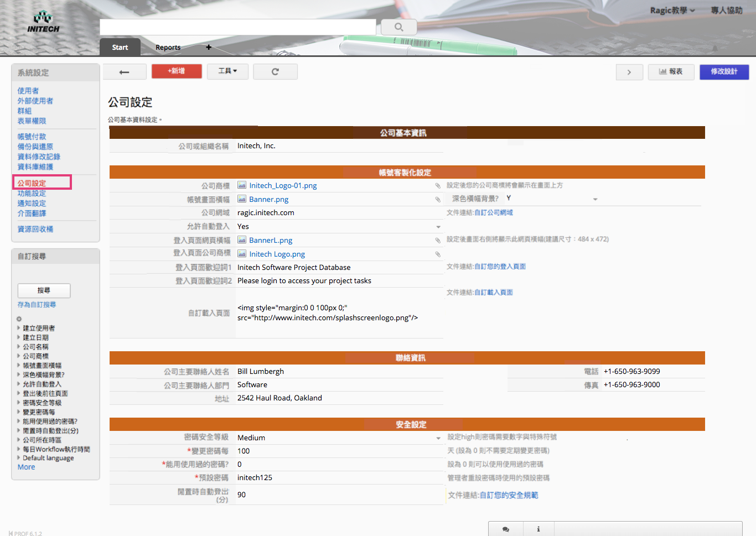The image size is (756, 536).
Task: Open the 備份與還原 link
Action: (35, 147)
